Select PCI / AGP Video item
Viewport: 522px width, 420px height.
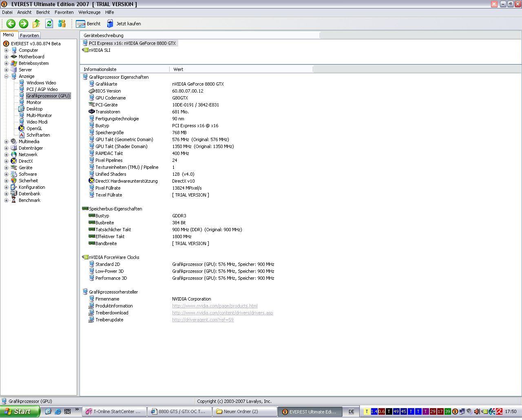[42, 89]
